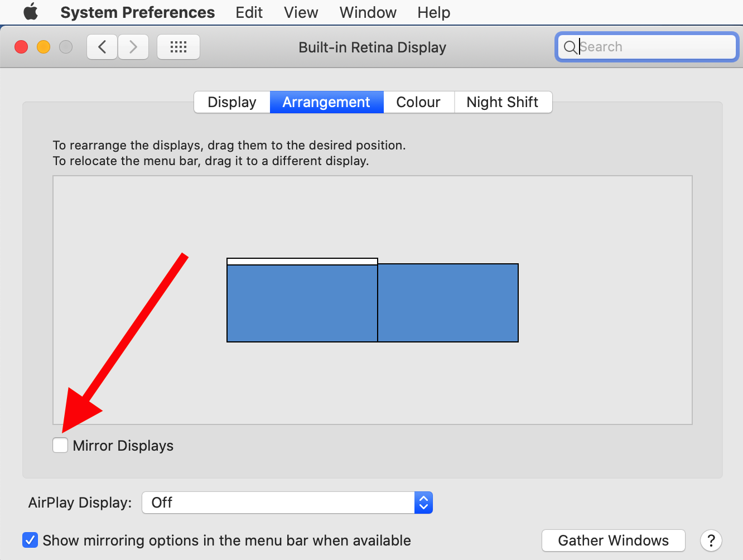743x560 pixels.
Task: Open the AirPlay Display dropdown
Action: [287, 503]
